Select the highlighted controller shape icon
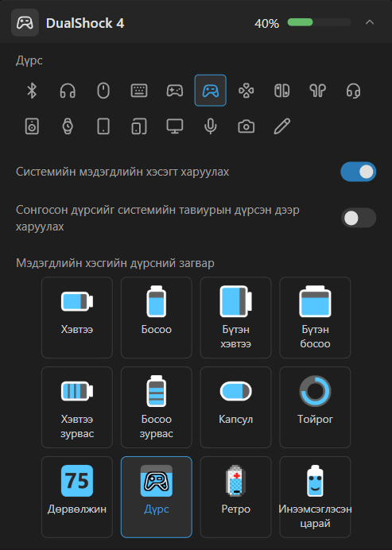Viewport: 392px width, 550px height. click(211, 91)
